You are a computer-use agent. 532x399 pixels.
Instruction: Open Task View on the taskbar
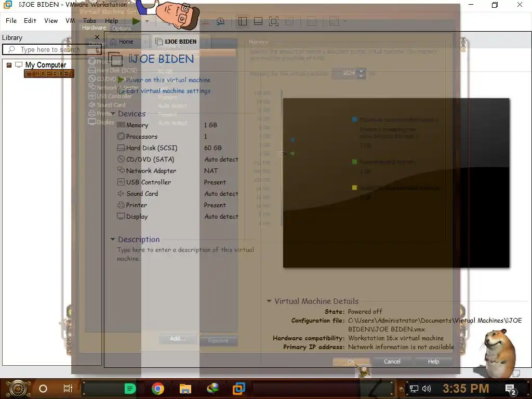(x=68, y=389)
